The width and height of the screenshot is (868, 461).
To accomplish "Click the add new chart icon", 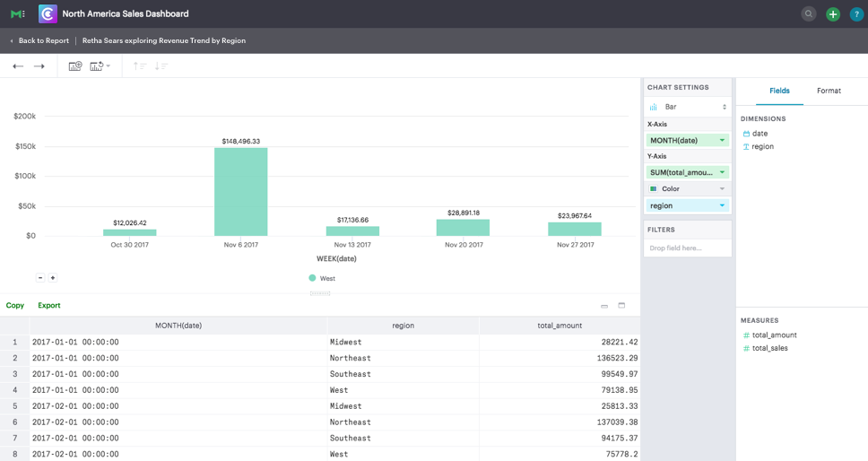I will tap(75, 66).
